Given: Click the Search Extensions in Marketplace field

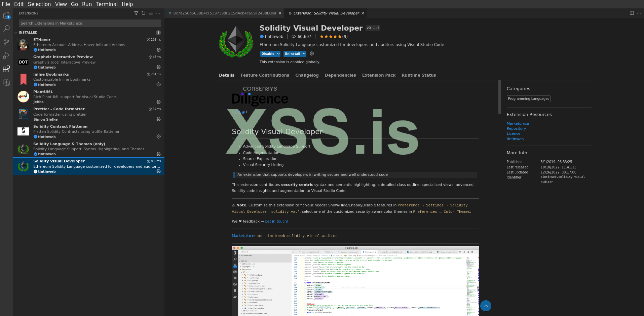Looking at the screenshot, I should pos(90,23).
